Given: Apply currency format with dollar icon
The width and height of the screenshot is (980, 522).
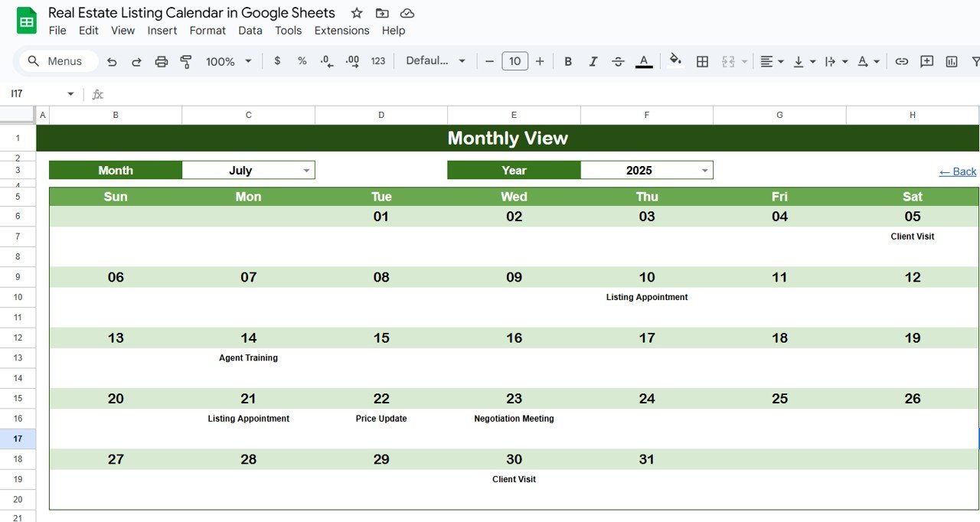Looking at the screenshot, I should (277, 61).
